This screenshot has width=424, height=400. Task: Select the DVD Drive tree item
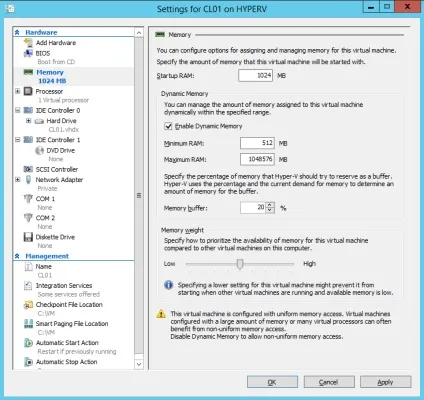(61, 151)
